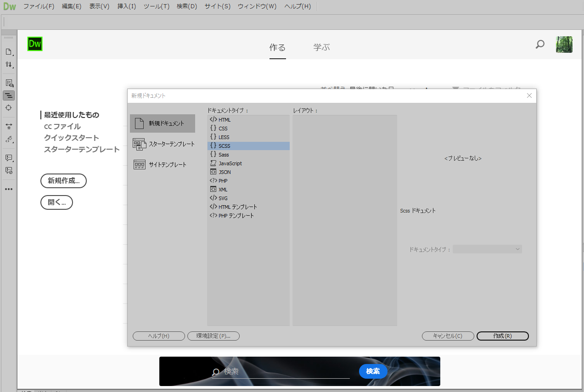Click the remove comment icon
The width and height of the screenshot is (584, 392).
pos(9,170)
